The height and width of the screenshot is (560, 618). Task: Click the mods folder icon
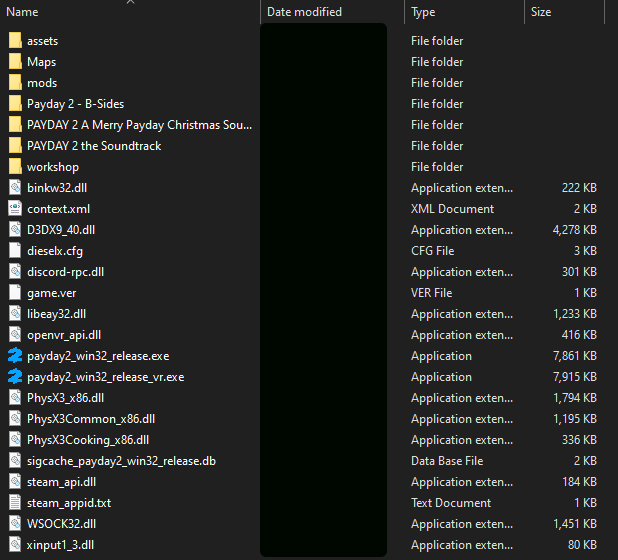click(x=15, y=83)
